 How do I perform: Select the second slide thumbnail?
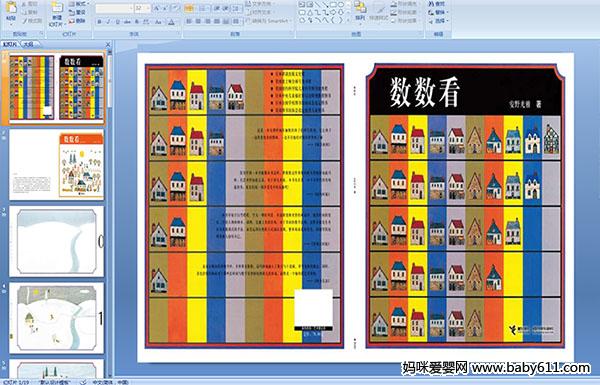pyautogui.click(x=57, y=165)
